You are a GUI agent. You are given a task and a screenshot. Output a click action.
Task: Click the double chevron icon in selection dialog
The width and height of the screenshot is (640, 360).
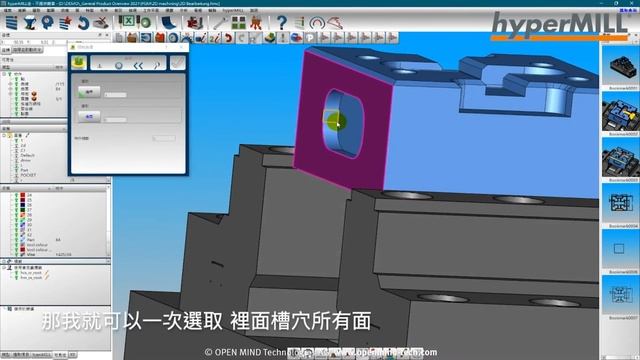138,65
